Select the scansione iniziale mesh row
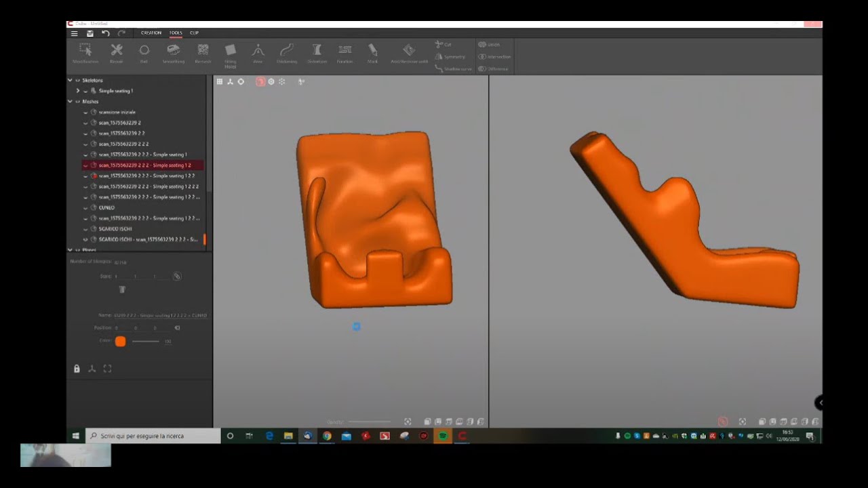The height and width of the screenshot is (488, 868). tap(142, 112)
